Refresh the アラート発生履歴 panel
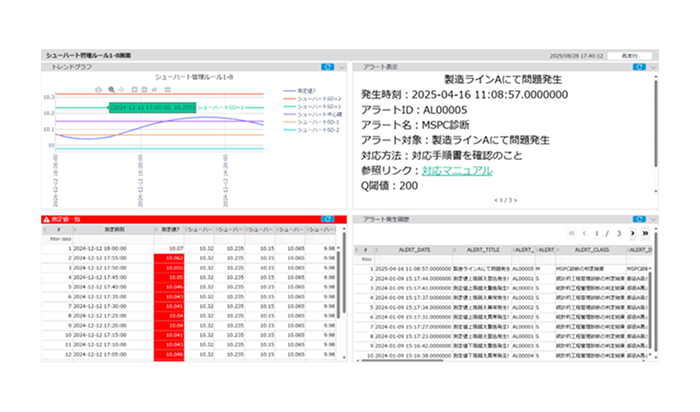This screenshot has height=412, width=700. pos(637,217)
